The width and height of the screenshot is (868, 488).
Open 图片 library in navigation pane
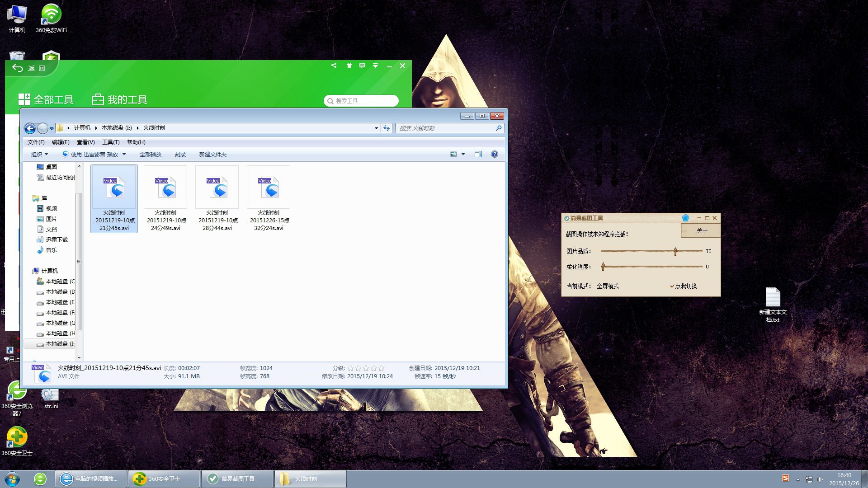(47, 219)
